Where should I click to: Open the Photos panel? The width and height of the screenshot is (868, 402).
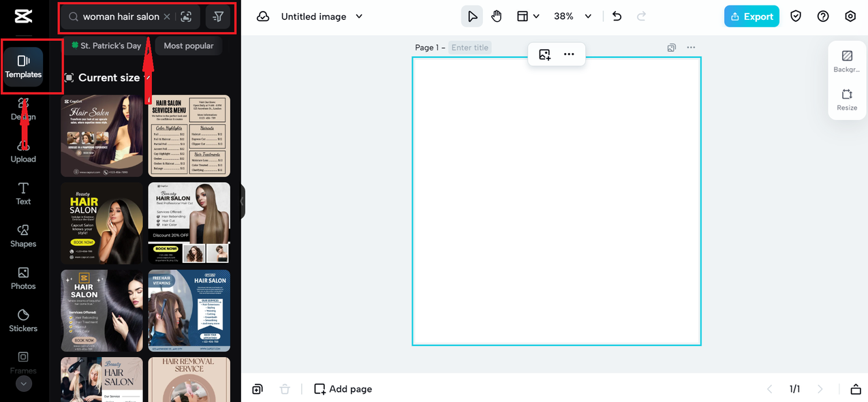click(23, 278)
